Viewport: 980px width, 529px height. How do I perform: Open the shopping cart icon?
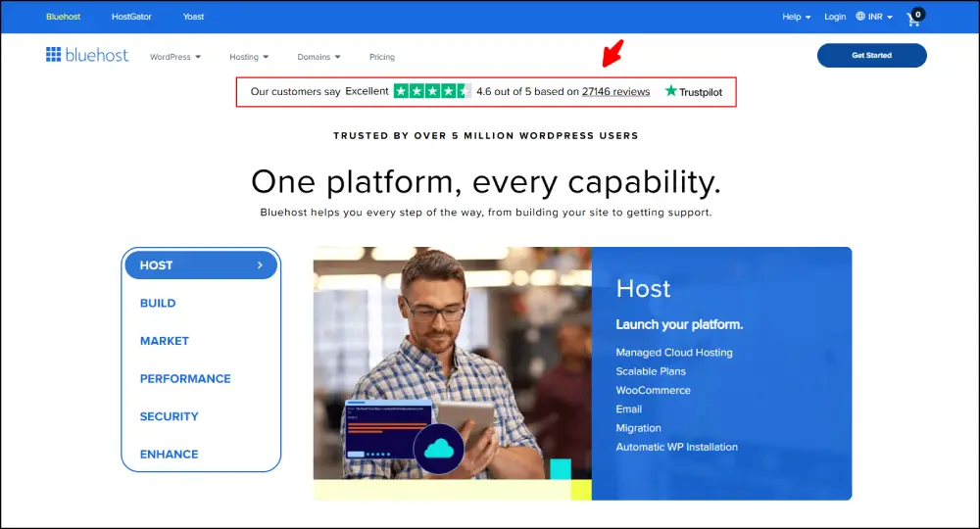pyautogui.click(x=915, y=18)
